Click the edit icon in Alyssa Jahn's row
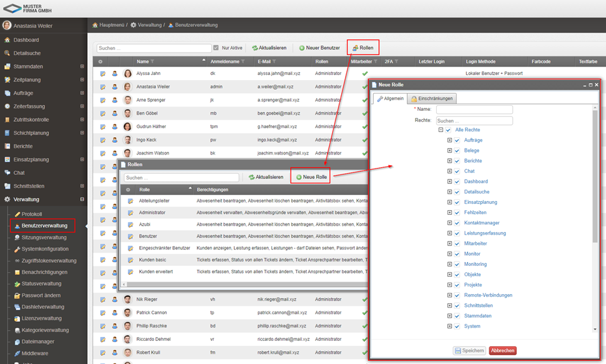This screenshot has width=606, height=364. [103, 74]
